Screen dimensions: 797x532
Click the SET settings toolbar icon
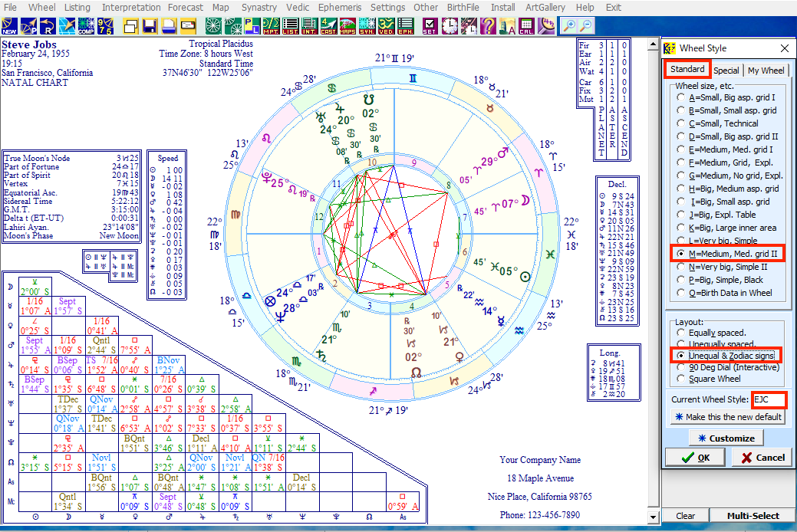pyautogui.click(x=430, y=26)
